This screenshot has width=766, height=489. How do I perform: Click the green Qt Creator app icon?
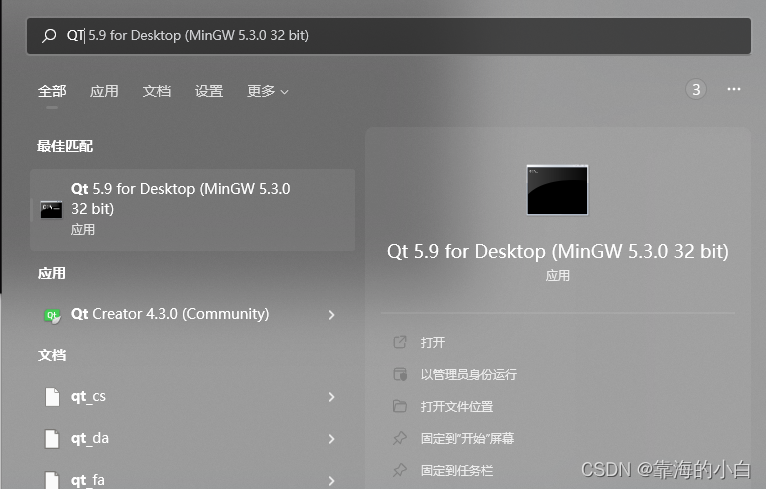[51, 315]
